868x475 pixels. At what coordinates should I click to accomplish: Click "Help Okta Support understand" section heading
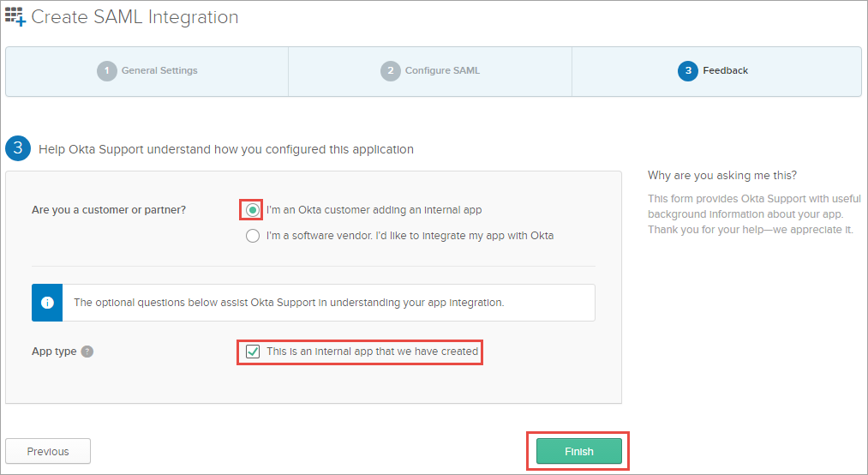coord(226,149)
